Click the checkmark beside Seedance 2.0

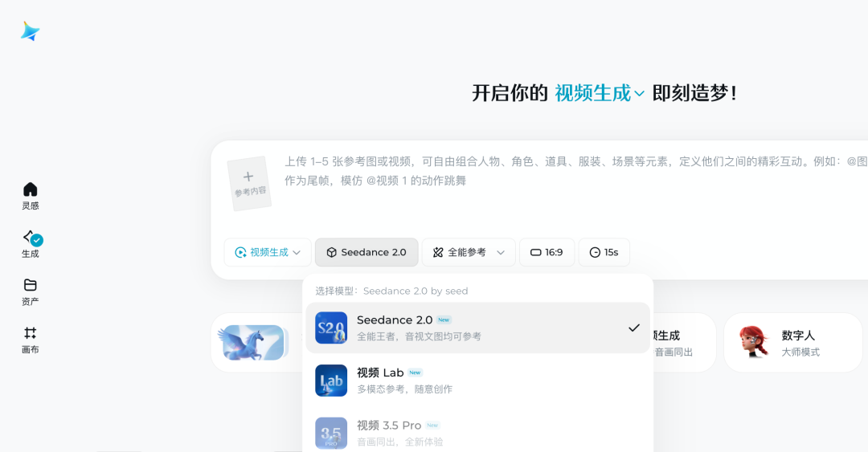click(x=634, y=328)
